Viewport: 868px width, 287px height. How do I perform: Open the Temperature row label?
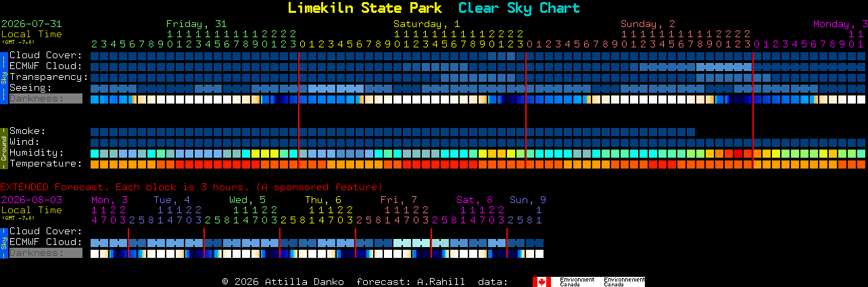coord(46,164)
